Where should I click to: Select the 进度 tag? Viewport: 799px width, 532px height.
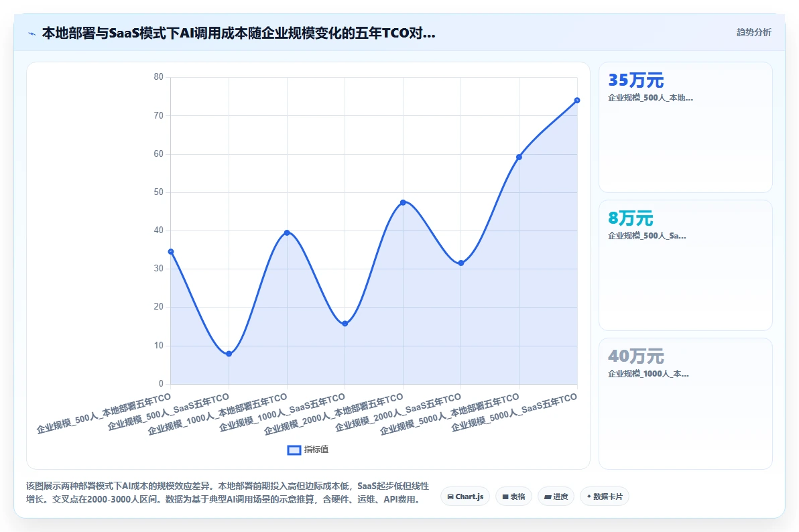tap(556, 496)
